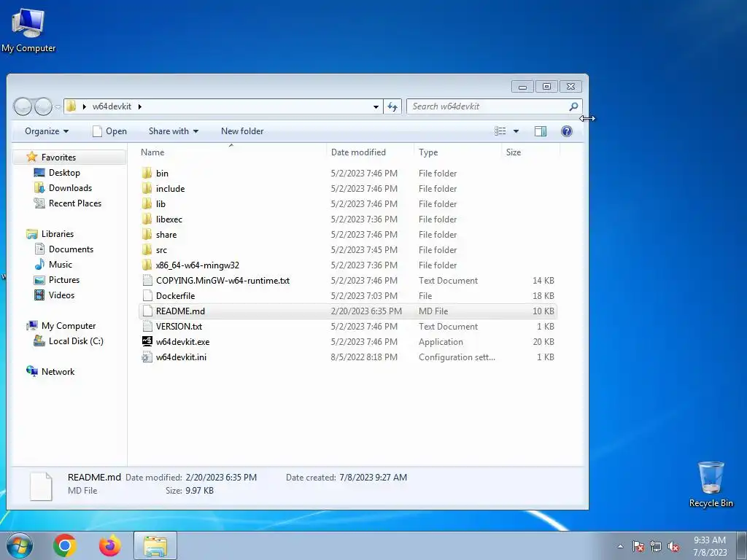This screenshot has width=747, height=560.
Task: Open the Organize dropdown menu
Action: [47, 131]
